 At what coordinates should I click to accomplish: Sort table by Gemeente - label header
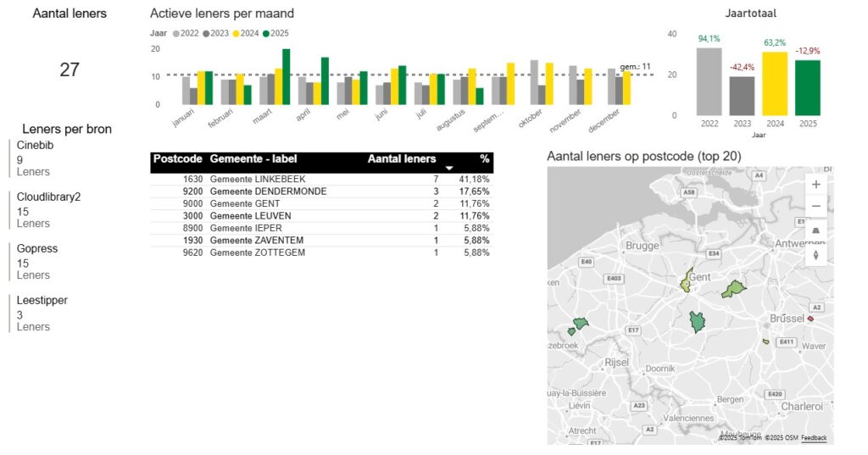tap(253, 158)
